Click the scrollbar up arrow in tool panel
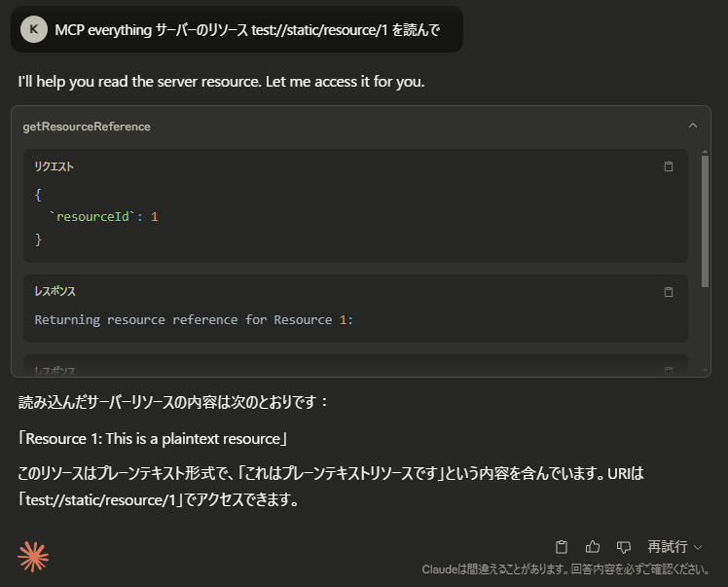Screen dimensions: 728x587 [705, 152]
